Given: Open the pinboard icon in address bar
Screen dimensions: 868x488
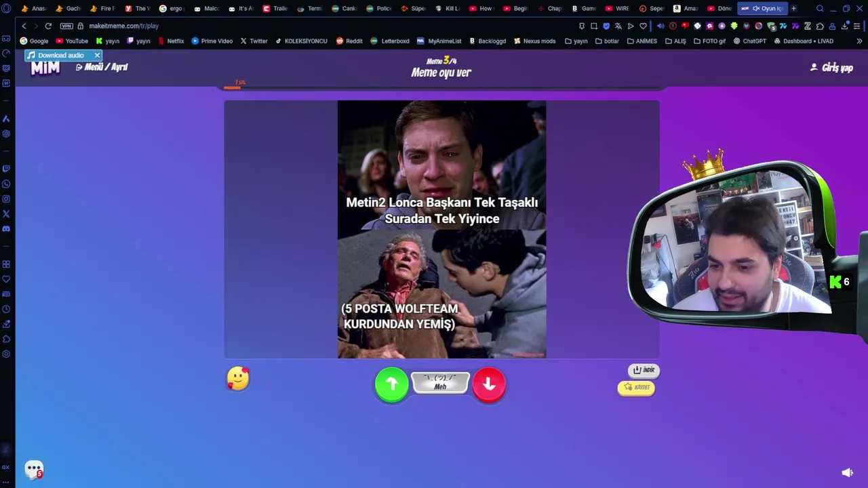Looking at the screenshot, I should (x=581, y=26).
